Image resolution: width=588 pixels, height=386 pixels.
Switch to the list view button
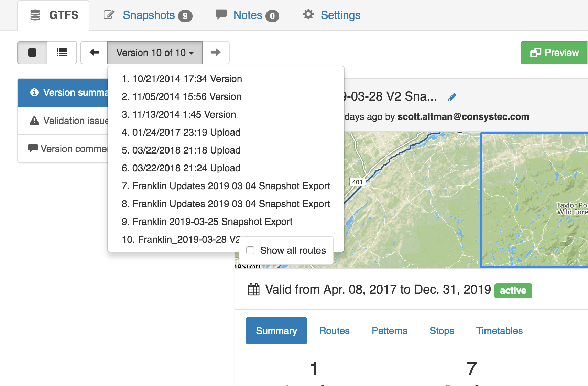(62, 53)
